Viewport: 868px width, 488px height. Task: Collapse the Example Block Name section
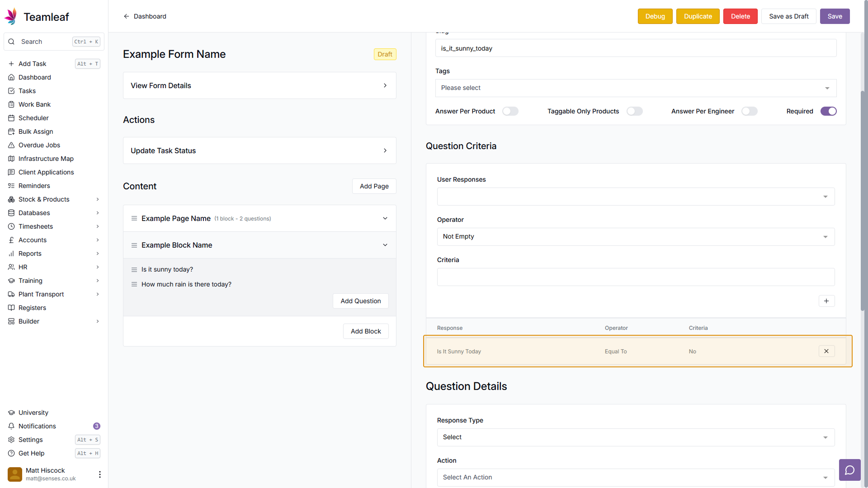pyautogui.click(x=385, y=245)
